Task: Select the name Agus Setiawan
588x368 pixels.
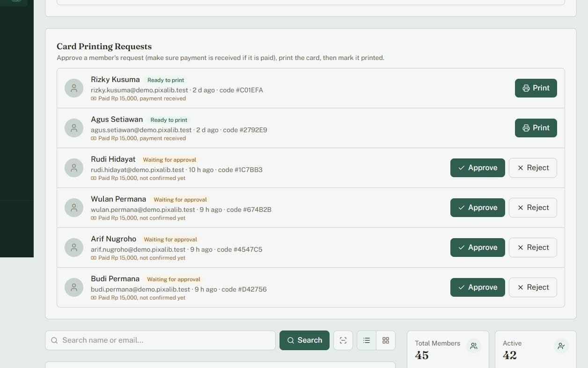Action: pyautogui.click(x=117, y=120)
